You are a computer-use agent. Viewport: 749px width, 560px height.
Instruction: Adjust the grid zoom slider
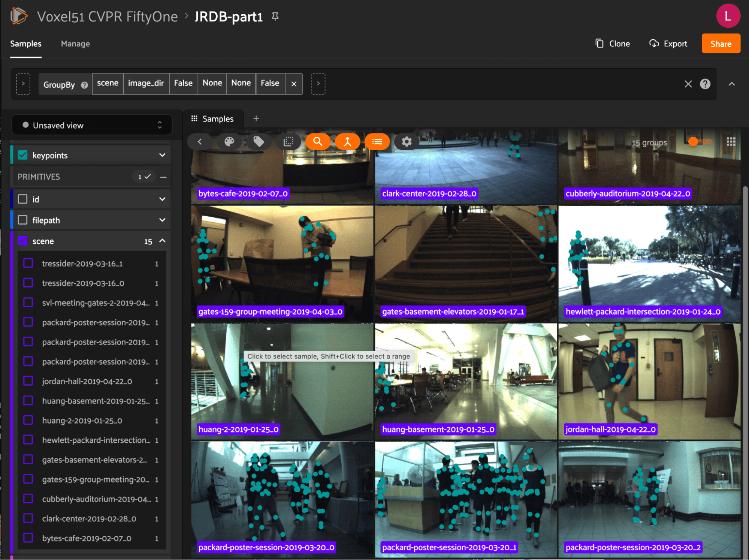[x=694, y=142]
